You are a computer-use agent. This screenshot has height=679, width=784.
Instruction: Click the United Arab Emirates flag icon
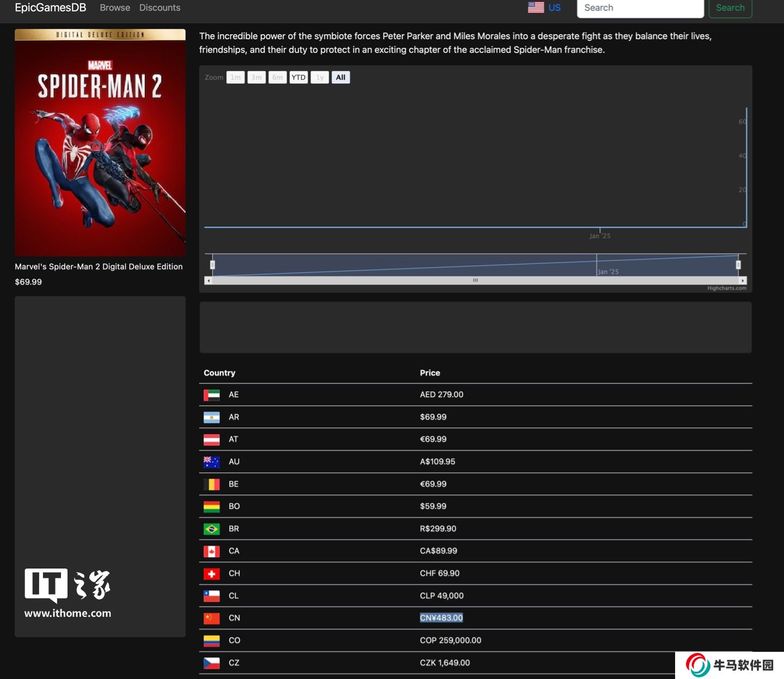(x=211, y=395)
